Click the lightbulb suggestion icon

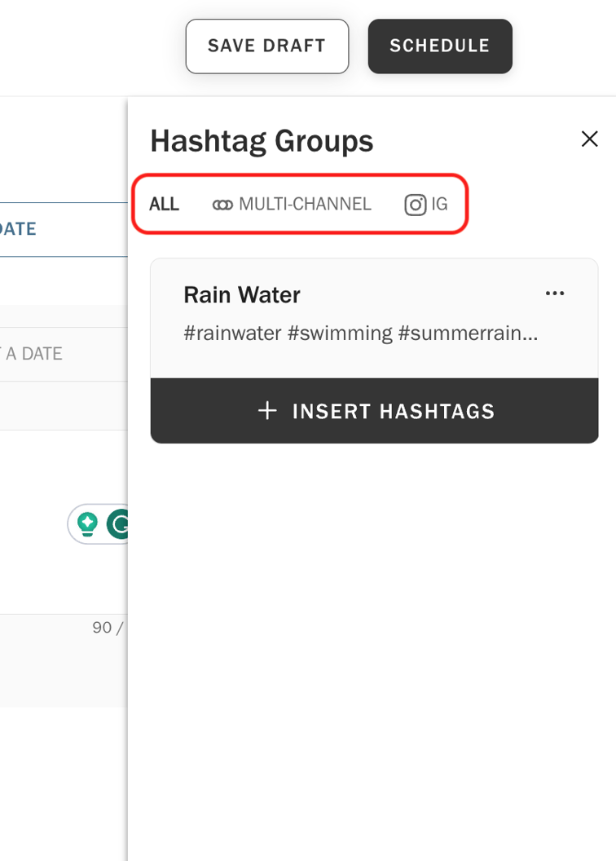point(88,524)
